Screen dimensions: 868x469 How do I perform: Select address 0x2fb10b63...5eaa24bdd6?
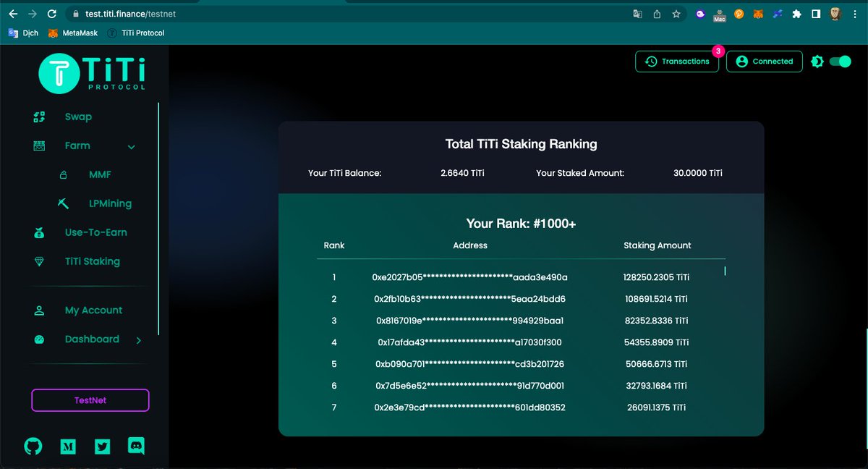coord(470,299)
